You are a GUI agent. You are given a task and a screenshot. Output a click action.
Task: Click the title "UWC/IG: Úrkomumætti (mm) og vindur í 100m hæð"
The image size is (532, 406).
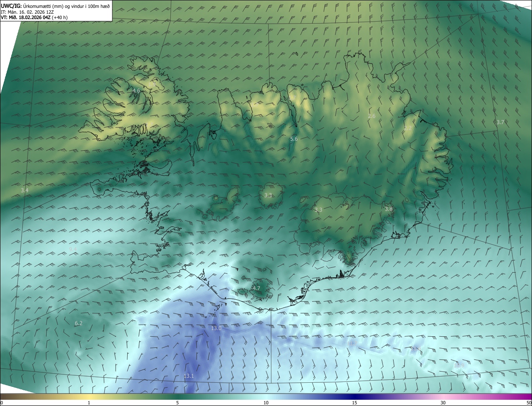[x=55, y=6]
